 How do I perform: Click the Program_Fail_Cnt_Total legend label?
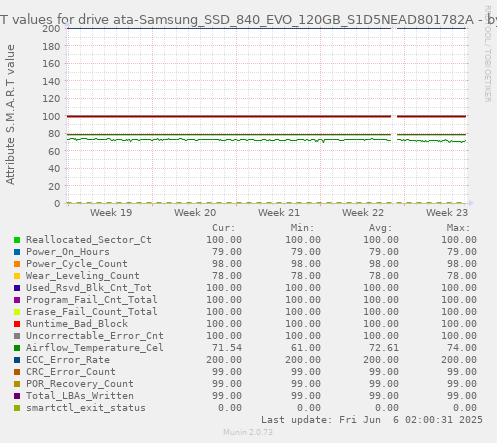(x=92, y=300)
